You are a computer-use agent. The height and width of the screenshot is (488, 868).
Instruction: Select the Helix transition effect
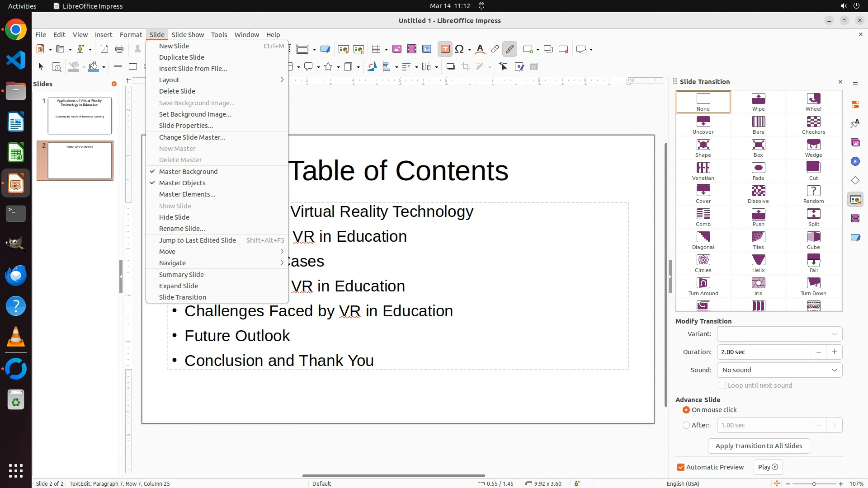[758, 263]
